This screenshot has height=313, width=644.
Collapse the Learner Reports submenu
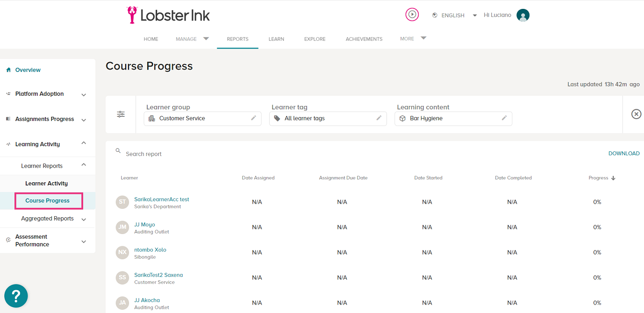84,164
